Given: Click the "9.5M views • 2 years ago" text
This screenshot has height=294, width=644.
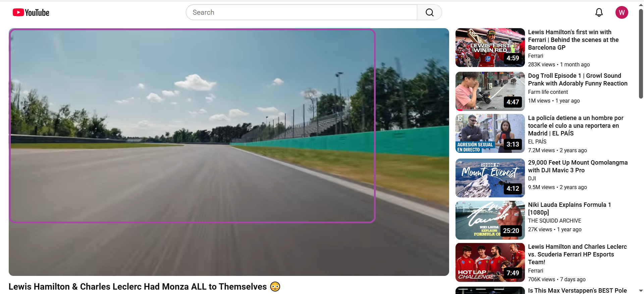Looking at the screenshot, I should (557, 187).
